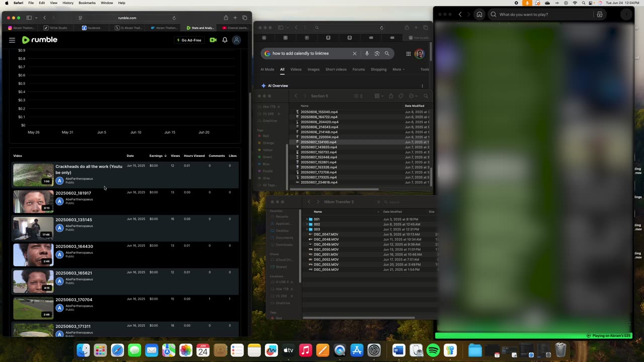Image resolution: width=644 pixels, height=362 pixels.
Task: Go back in the Rumble Safari window
Action: tap(45, 18)
